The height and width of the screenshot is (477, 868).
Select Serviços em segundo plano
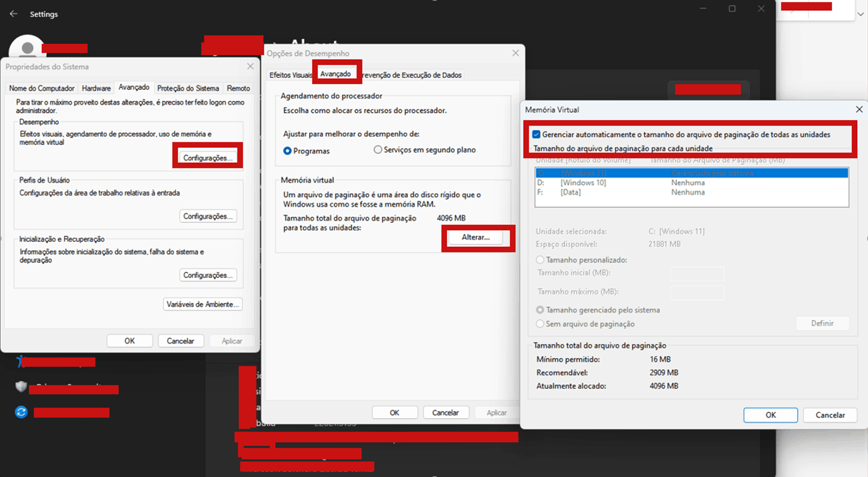[378, 150]
